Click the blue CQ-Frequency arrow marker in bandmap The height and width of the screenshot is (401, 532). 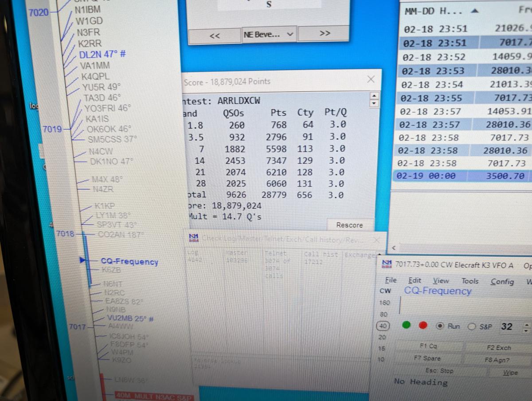pos(82,260)
